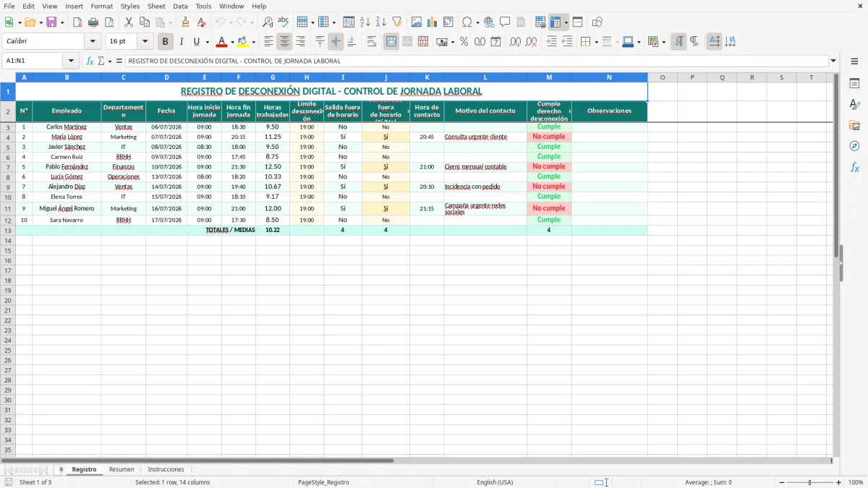The image size is (868, 488).
Task: Open Find and Replace tool
Action: pos(268,22)
